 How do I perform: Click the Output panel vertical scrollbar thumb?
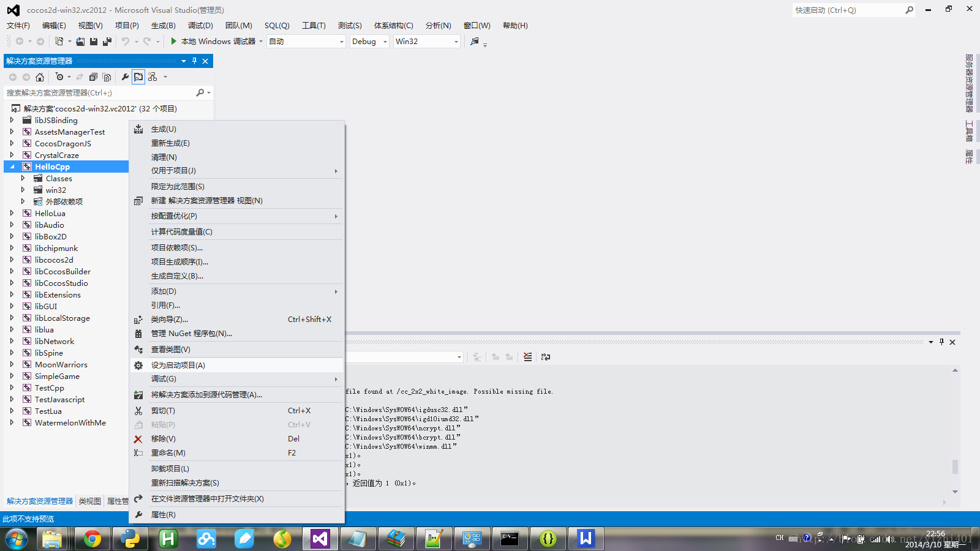pyautogui.click(x=955, y=467)
